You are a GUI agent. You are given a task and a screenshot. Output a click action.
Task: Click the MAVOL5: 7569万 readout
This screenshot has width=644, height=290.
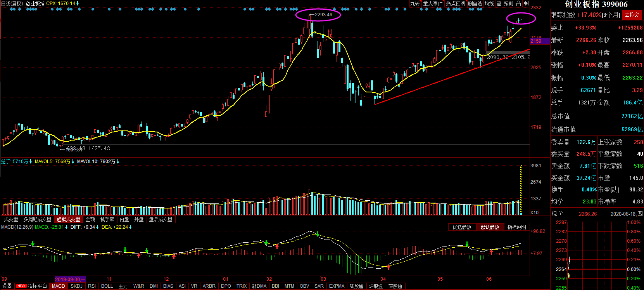click(x=54, y=161)
